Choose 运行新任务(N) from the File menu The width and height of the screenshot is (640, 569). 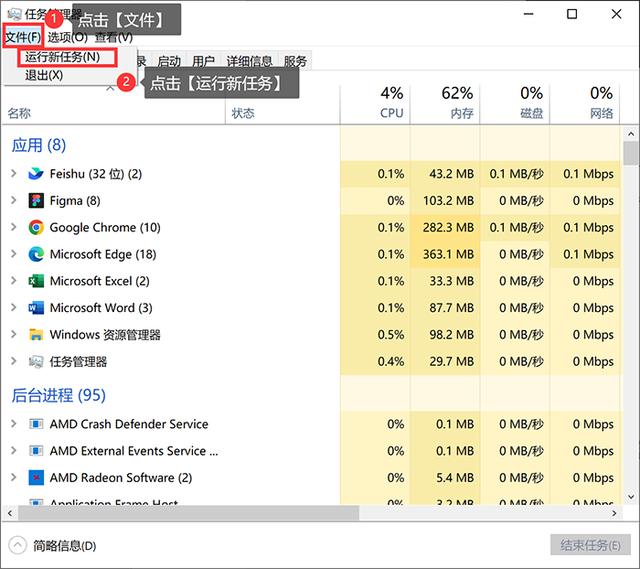coord(62,57)
